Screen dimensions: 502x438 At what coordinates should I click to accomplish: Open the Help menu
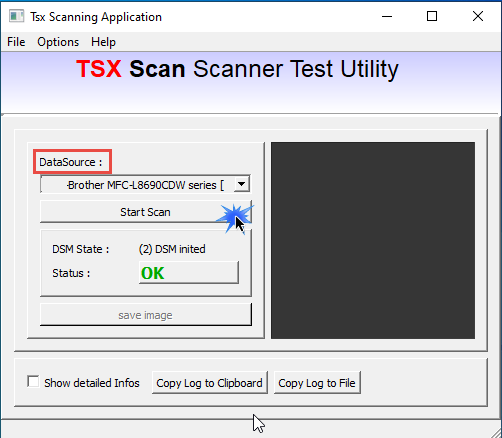(103, 42)
